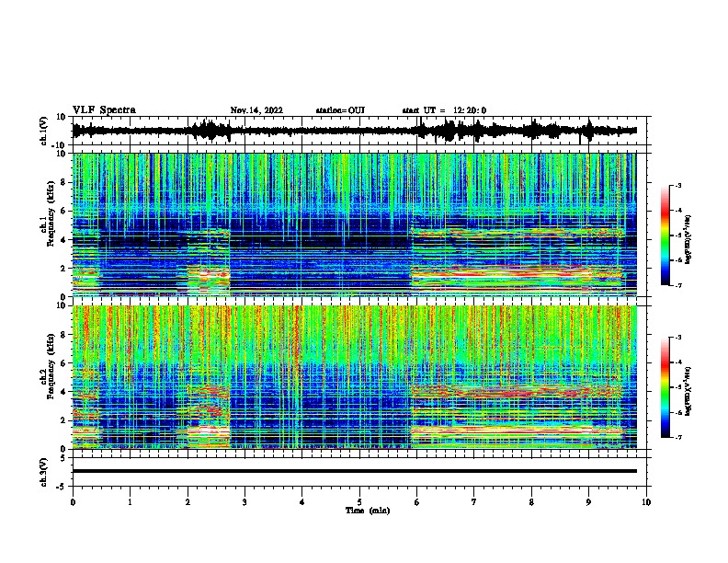Click time axis tick label "4"
Viewport: 728px width, 563px height.
pos(302,502)
